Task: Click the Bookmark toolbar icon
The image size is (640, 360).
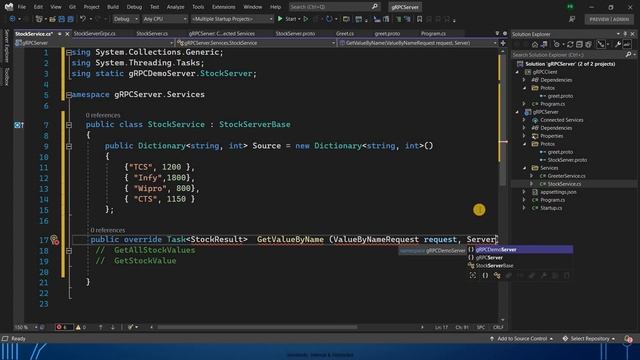Action: pyautogui.click(x=419, y=19)
